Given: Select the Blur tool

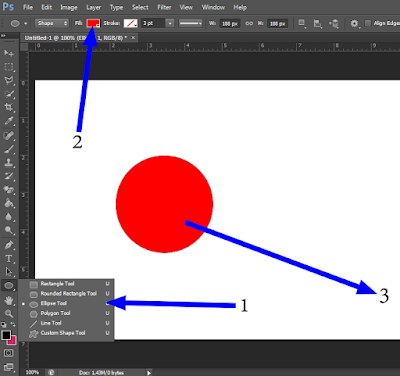Looking at the screenshot, I should (9, 217).
